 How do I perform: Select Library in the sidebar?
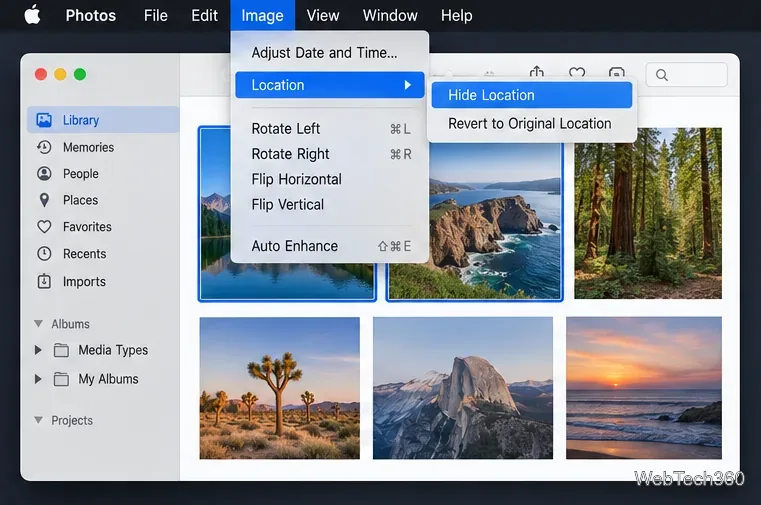(103, 120)
